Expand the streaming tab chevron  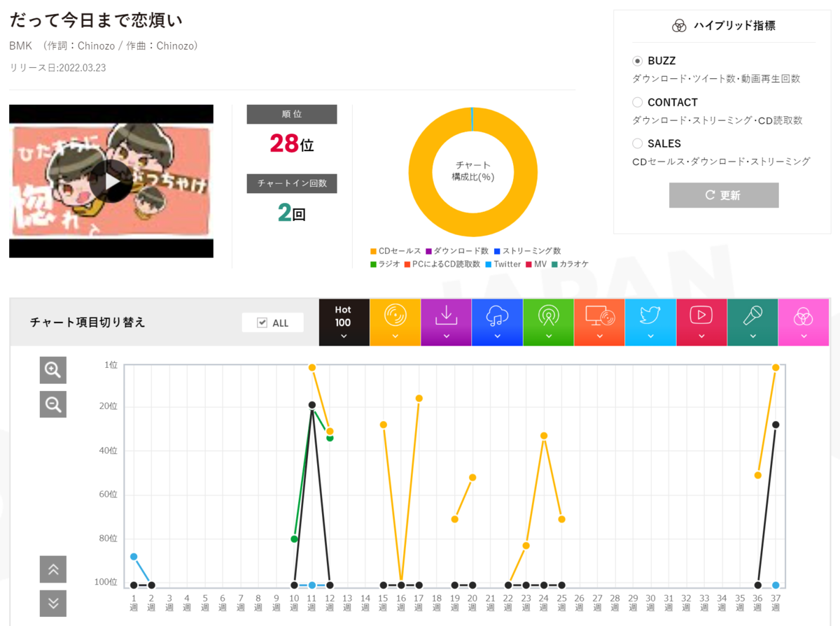click(x=497, y=336)
